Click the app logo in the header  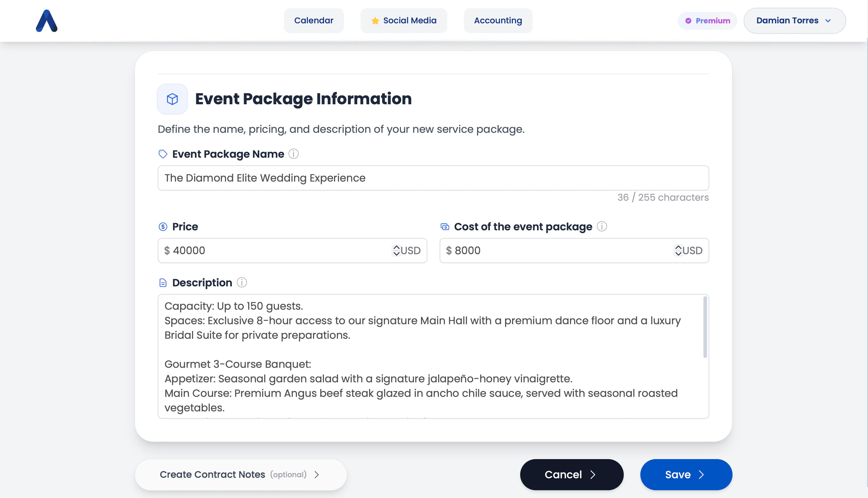tap(46, 21)
